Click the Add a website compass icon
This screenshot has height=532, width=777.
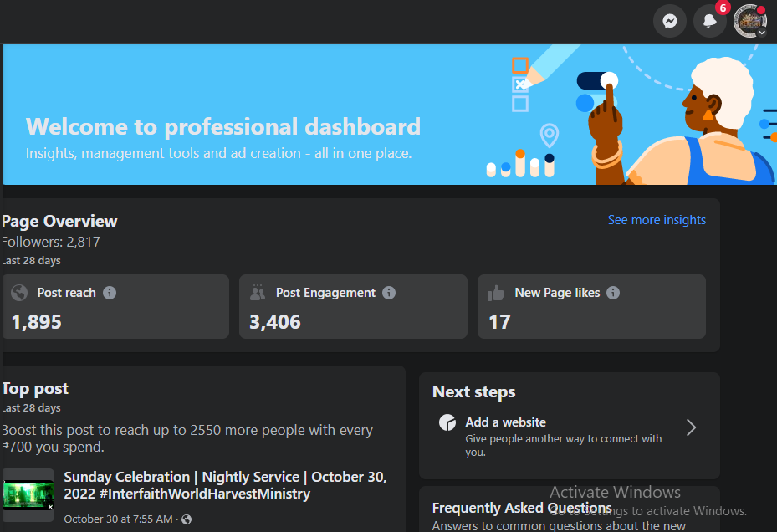point(447,422)
